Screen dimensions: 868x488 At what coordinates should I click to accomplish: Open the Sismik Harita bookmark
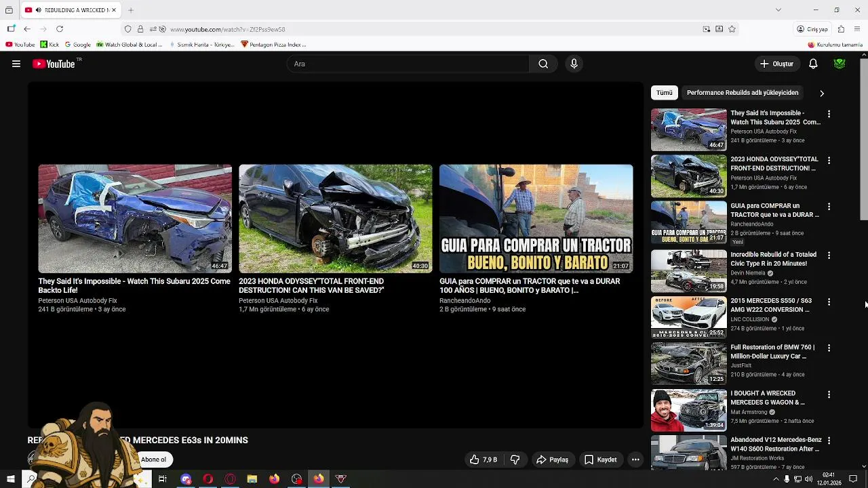(x=201, y=45)
